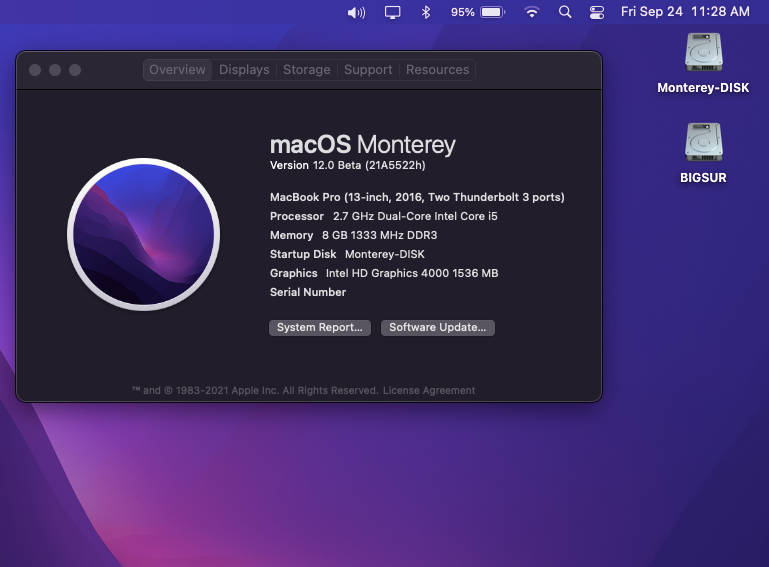Switch to the Resources tab
The width and height of the screenshot is (769, 567).
[x=437, y=70]
